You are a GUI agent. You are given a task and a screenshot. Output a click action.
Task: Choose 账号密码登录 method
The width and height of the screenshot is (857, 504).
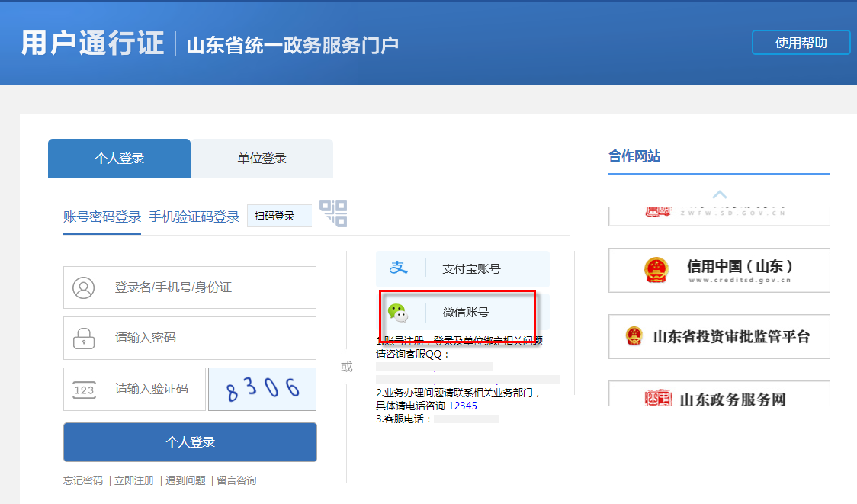(102, 217)
